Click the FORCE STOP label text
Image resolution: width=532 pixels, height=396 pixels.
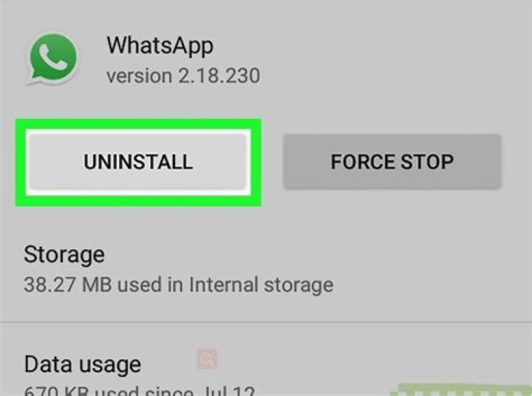[392, 162]
